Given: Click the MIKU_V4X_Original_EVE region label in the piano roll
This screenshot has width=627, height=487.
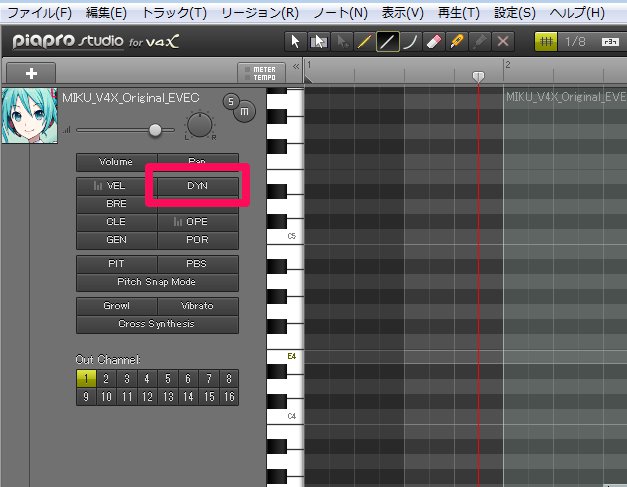Looking at the screenshot, I should point(566,97).
